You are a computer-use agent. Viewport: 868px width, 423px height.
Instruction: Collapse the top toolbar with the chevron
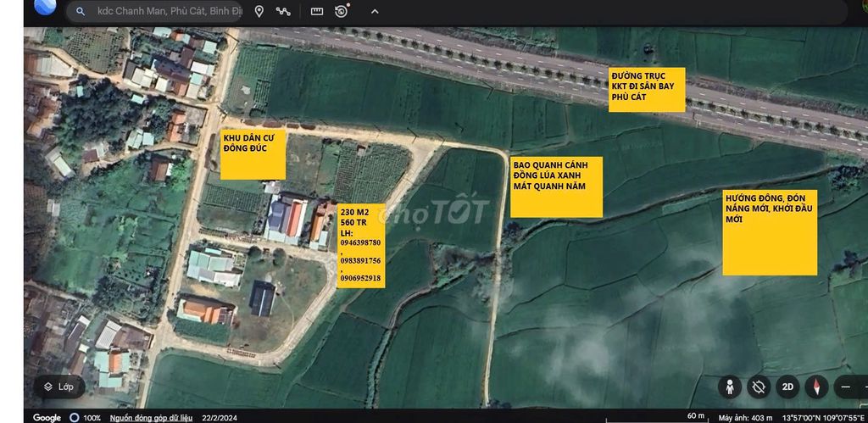click(x=375, y=12)
